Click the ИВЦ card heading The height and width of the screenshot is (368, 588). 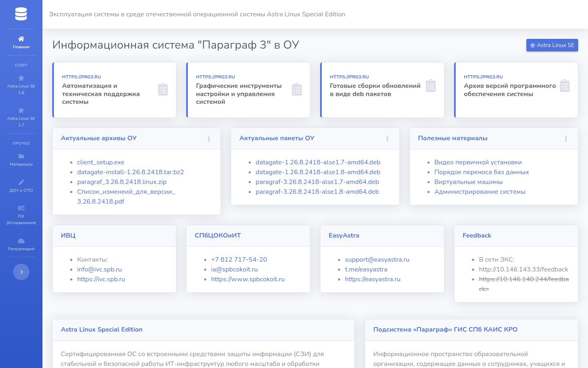point(68,236)
